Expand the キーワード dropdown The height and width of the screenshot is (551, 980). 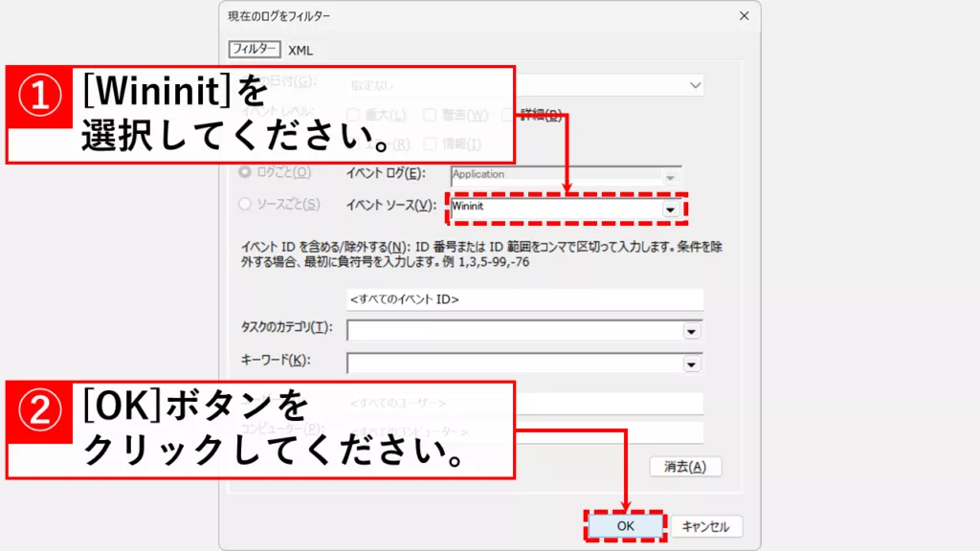tap(691, 364)
